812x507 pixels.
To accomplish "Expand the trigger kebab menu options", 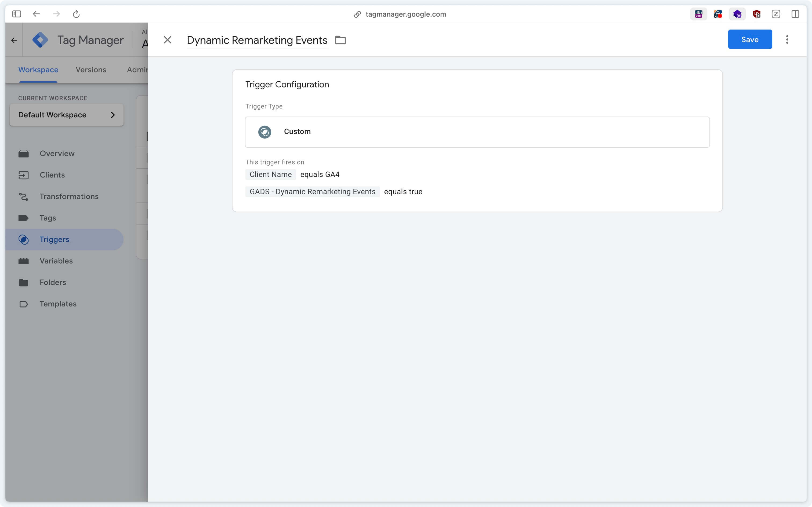I will click(787, 40).
